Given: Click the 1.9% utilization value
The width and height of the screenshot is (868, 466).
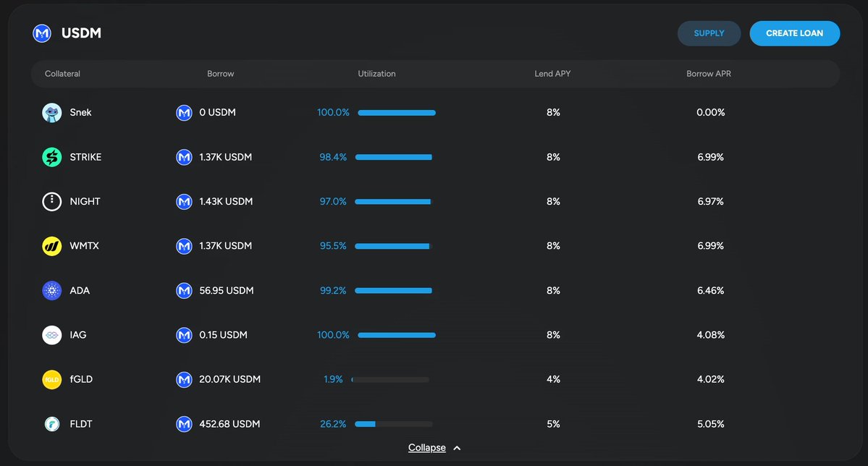Looking at the screenshot, I should coord(333,380).
